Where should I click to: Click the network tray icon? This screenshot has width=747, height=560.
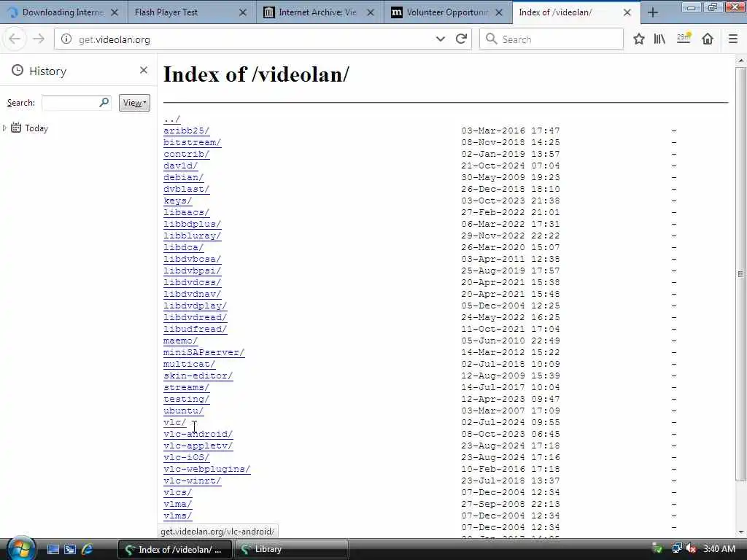point(676,548)
